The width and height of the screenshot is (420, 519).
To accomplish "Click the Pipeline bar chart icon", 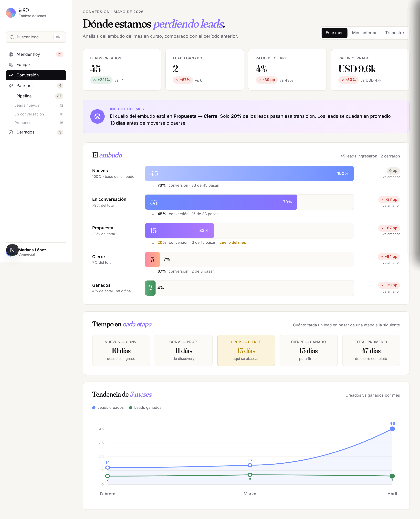I will tap(11, 96).
